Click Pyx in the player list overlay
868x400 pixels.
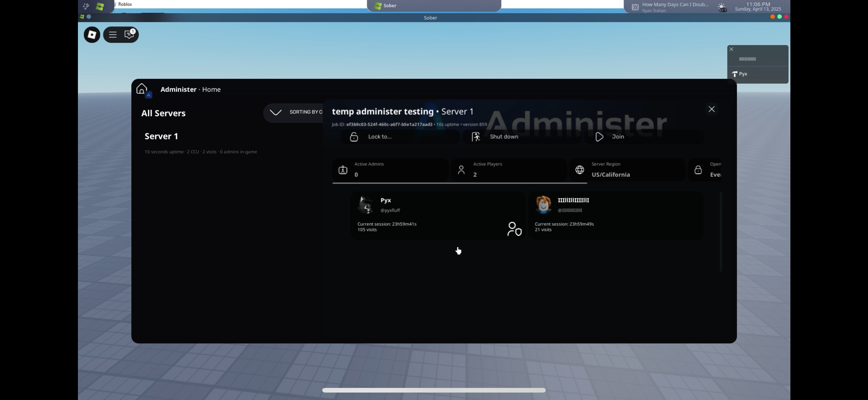[x=757, y=74]
